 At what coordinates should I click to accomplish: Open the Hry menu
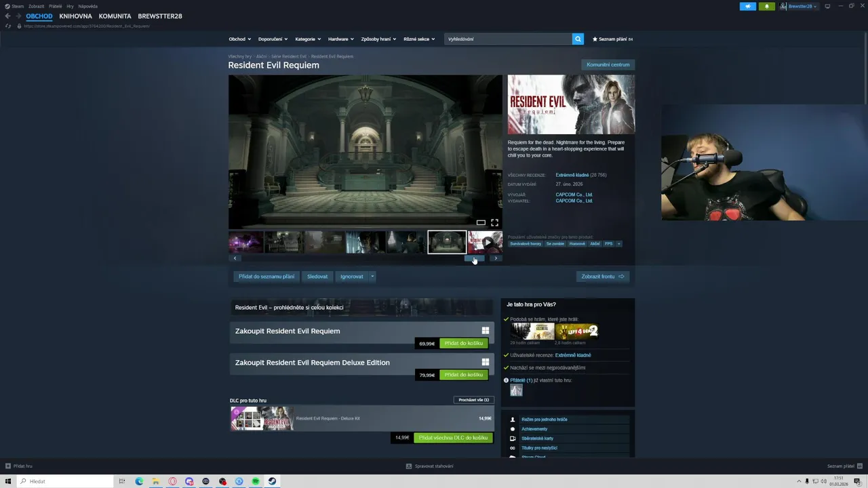(70, 6)
